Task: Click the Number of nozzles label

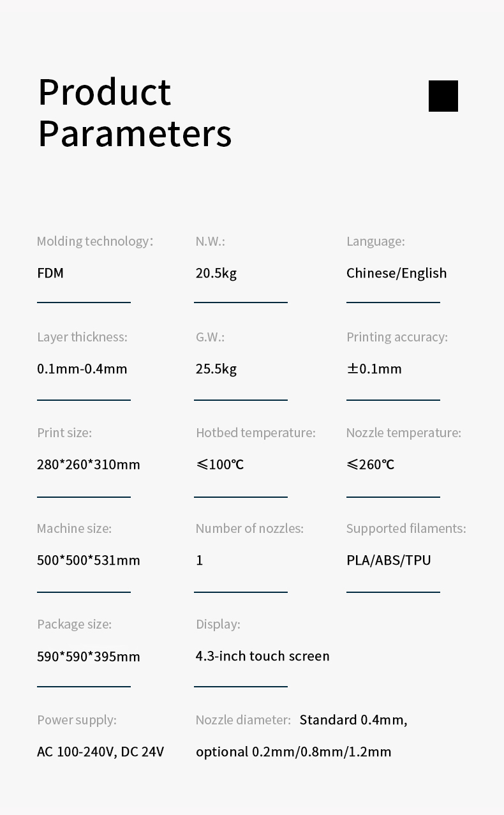Action: (249, 528)
